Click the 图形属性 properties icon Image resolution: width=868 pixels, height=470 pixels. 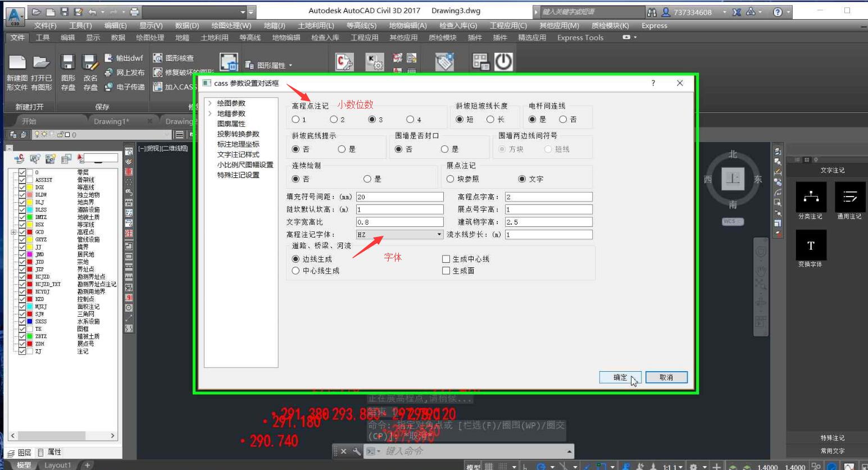coord(249,65)
